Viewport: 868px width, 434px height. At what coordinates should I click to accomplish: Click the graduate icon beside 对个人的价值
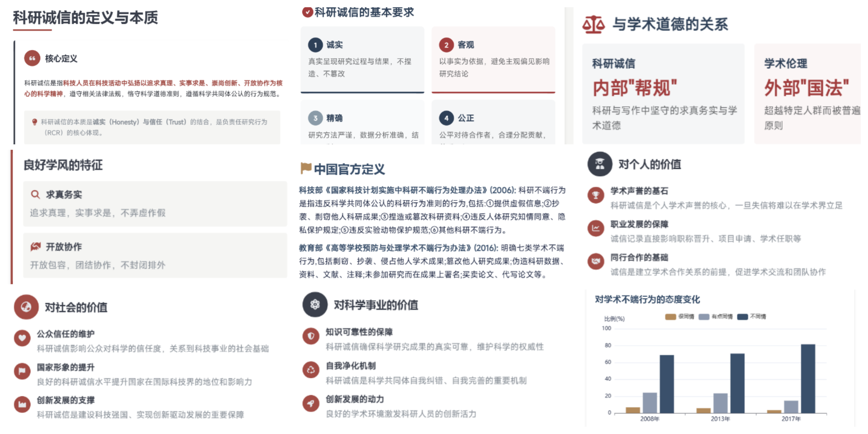click(600, 164)
